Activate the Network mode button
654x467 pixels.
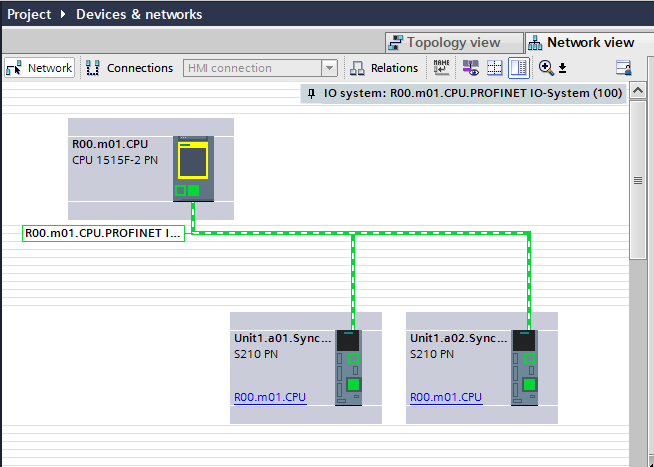(x=40, y=68)
